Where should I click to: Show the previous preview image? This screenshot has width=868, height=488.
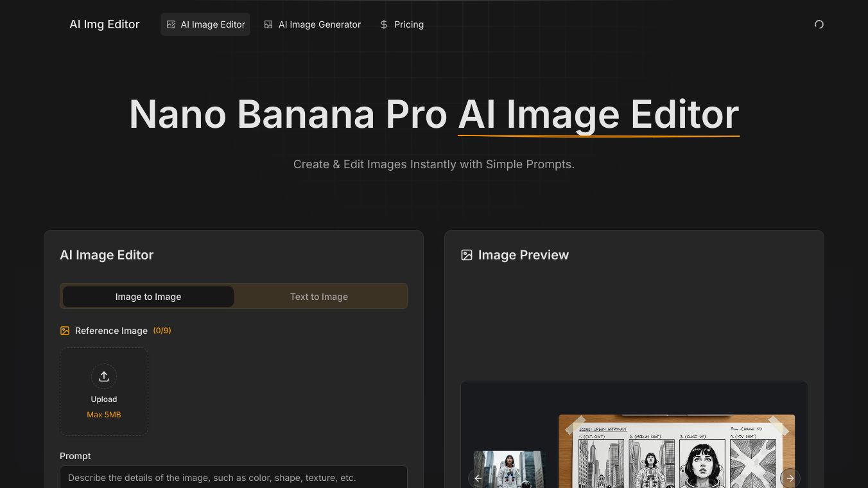[478, 478]
